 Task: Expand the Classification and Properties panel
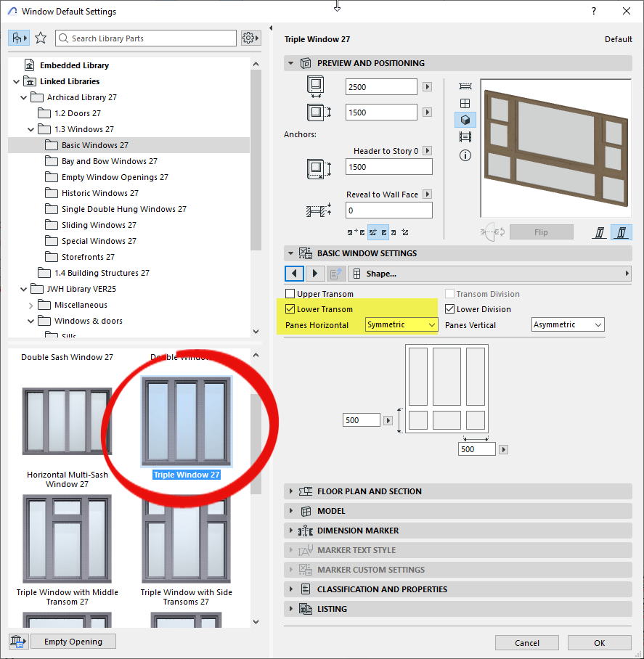tap(290, 589)
